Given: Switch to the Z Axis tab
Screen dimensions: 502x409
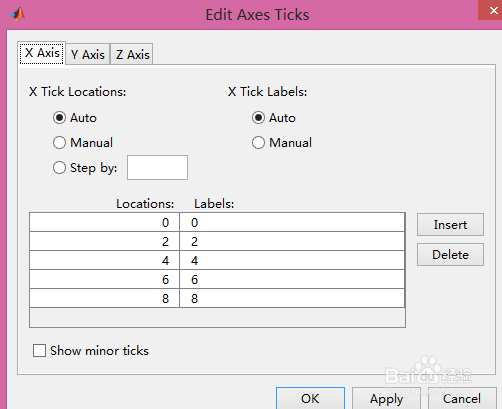Looking at the screenshot, I should (x=132, y=54).
